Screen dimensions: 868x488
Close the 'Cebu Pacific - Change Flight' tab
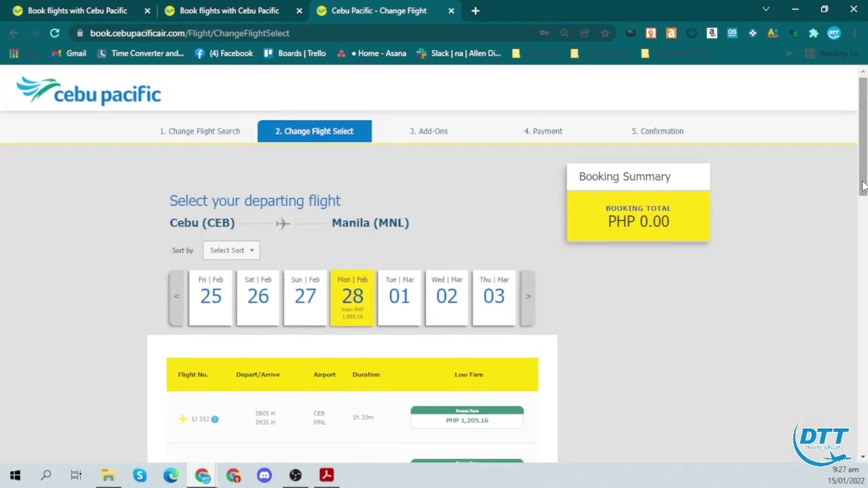coord(452,10)
